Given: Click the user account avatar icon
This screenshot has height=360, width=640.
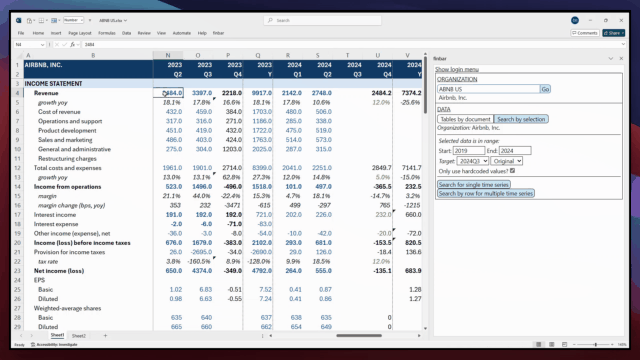Looking at the screenshot, I should point(575,20).
